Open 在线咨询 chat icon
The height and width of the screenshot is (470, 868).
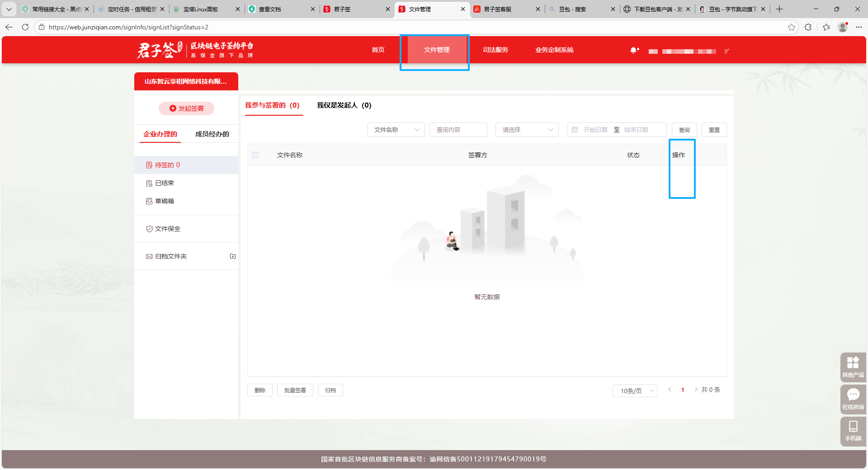[x=853, y=399]
